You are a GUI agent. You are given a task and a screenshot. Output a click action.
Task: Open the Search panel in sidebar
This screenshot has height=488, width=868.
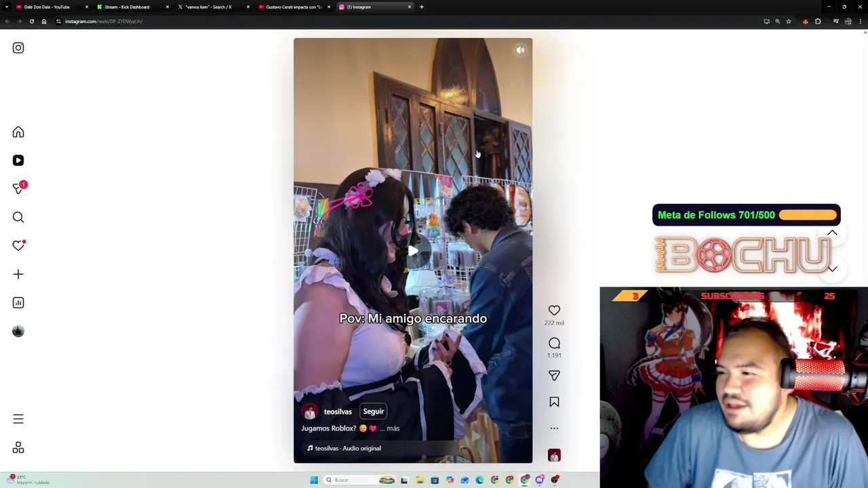(x=18, y=218)
